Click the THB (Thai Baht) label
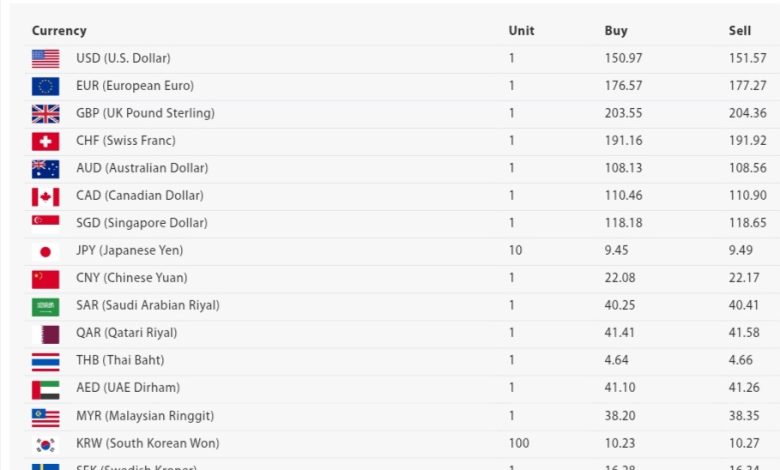 point(120,360)
